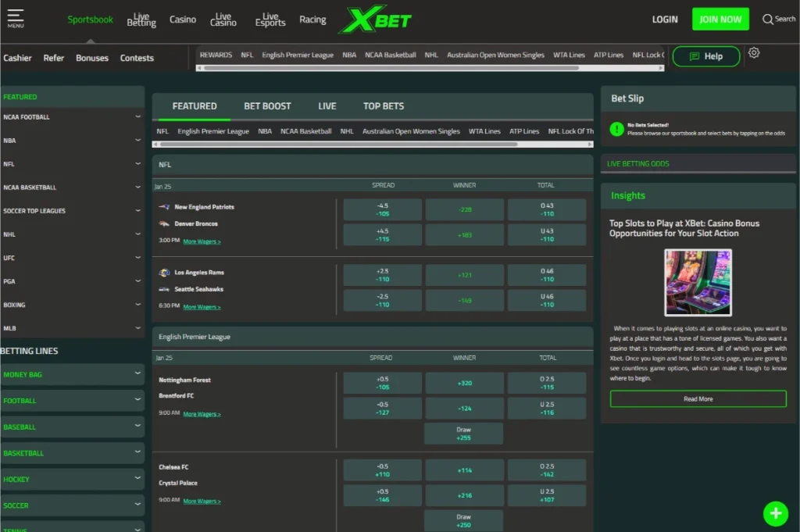Click REWARDS in top quick links
Image resolution: width=800 pixels, height=532 pixels.
[216, 55]
